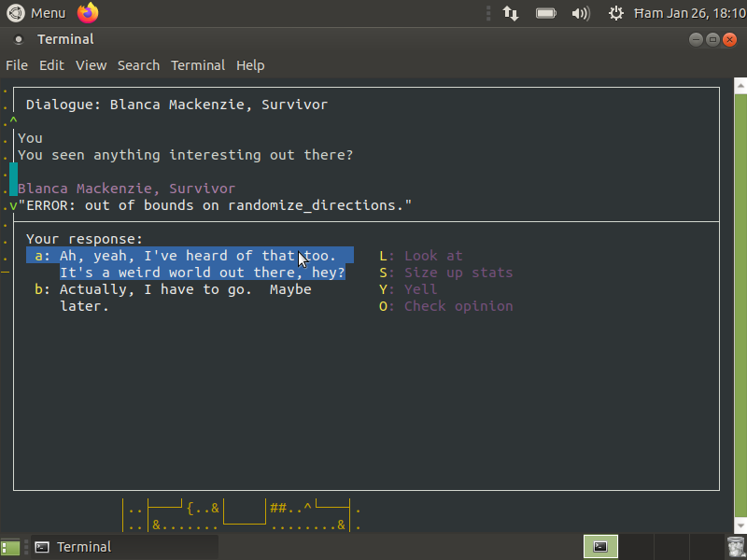The width and height of the screenshot is (747, 560).
Task: Select the Terminal taskbar window button
Action: [x=125, y=547]
